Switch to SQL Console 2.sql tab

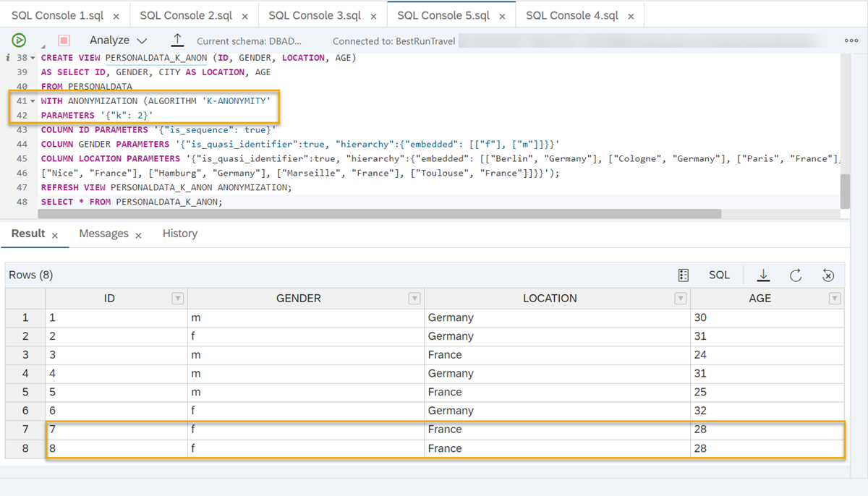click(186, 15)
